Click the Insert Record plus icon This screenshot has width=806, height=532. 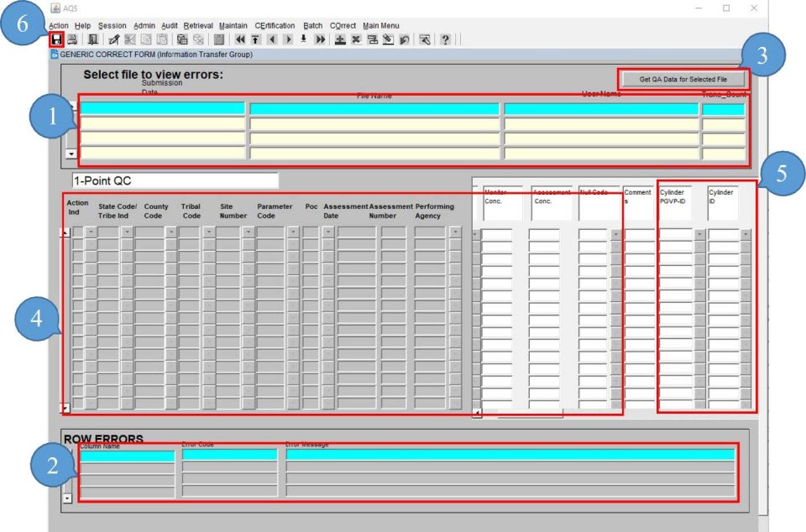[339, 39]
